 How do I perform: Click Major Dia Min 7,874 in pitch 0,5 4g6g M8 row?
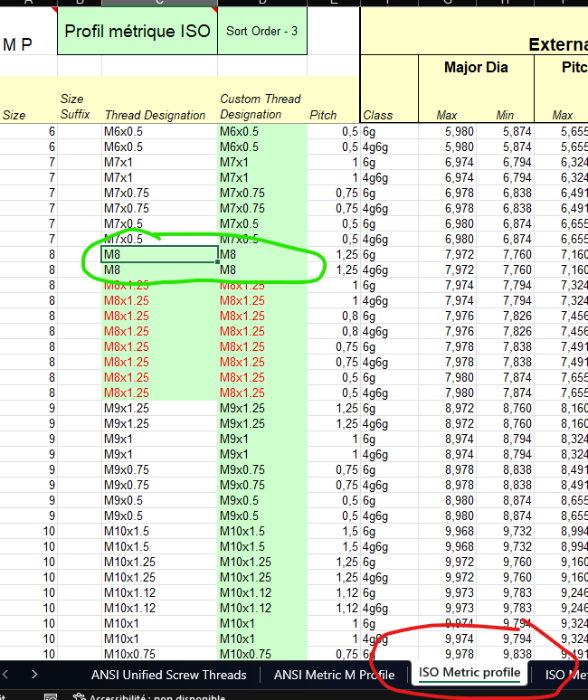505,393
